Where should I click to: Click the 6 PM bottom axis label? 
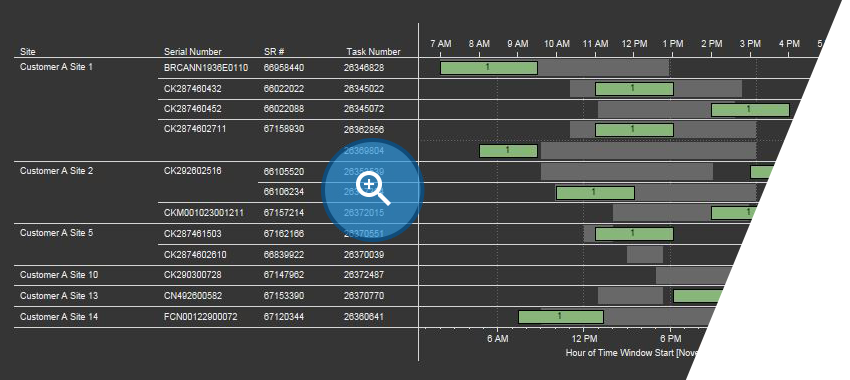[671, 339]
